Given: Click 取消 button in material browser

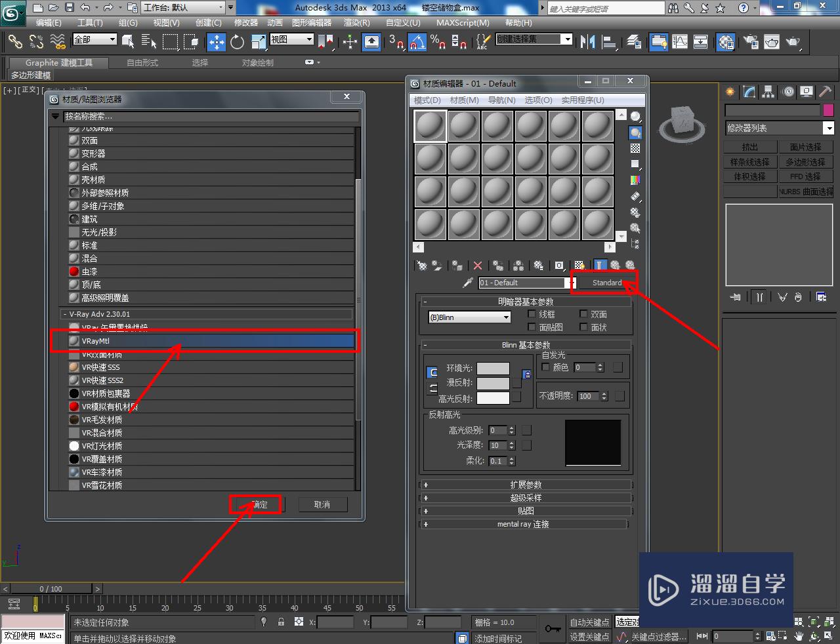Looking at the screenshot, I should [322, 504].
